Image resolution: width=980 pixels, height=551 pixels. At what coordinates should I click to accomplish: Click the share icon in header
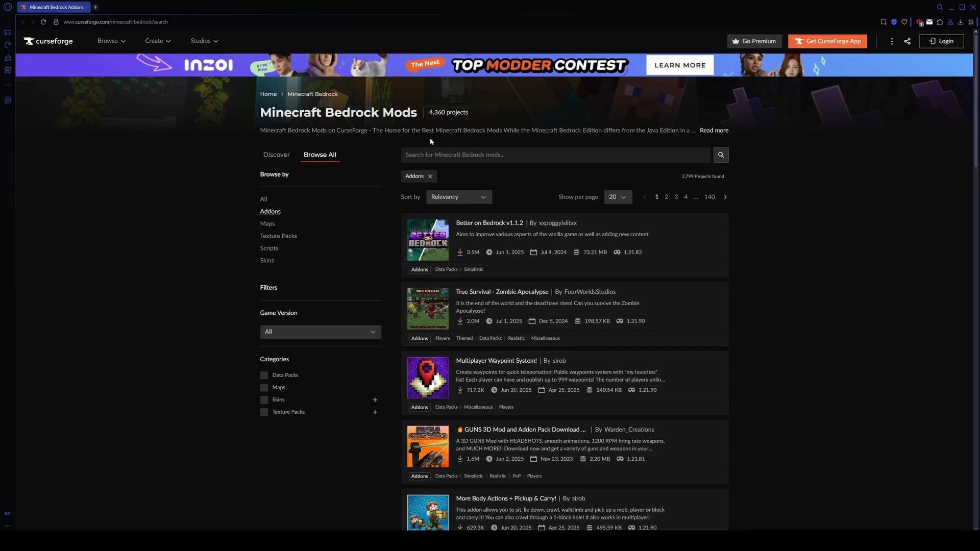pos(907,41)
